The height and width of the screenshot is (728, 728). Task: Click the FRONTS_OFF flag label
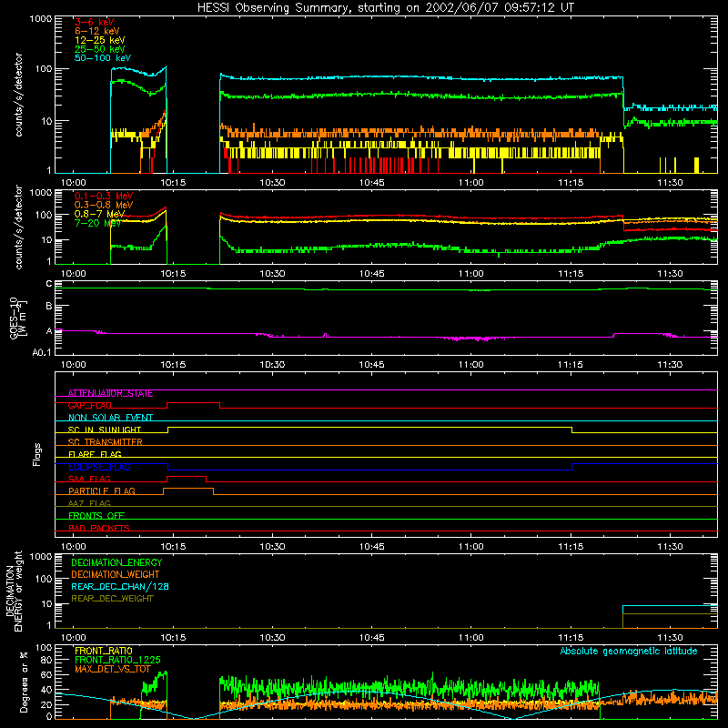(x=96, y=515)
